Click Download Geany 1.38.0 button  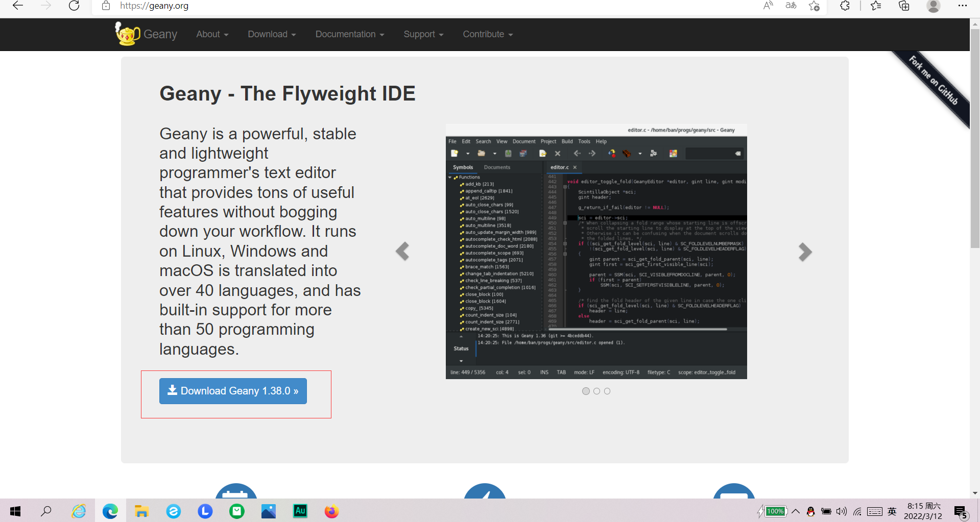(x=233, y=391)
